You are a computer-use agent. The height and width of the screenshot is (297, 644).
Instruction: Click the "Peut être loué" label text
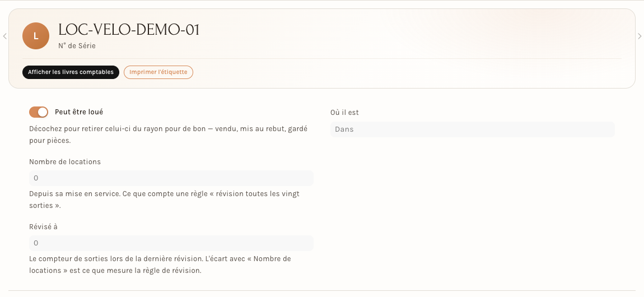(79, 112)
